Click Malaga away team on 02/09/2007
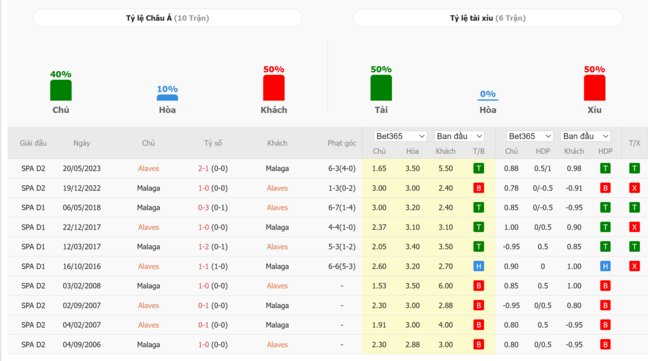 277,305
